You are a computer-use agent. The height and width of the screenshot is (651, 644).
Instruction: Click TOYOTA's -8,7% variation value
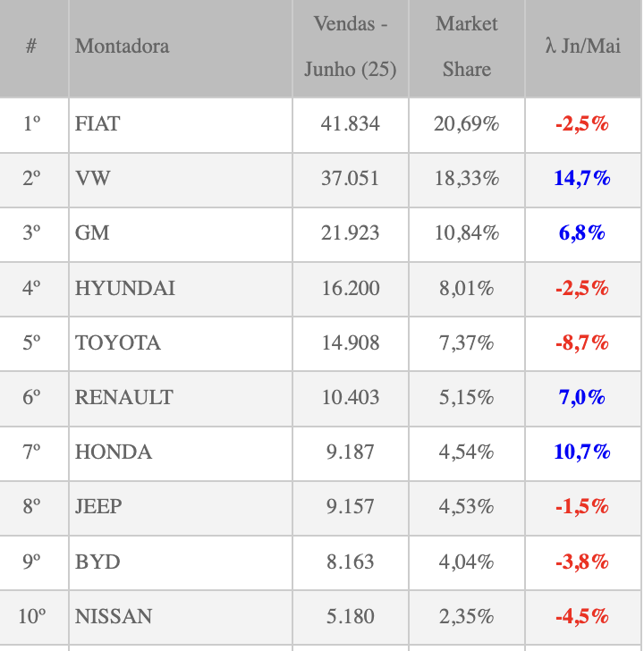pyautogui.click(x=581, y=342)
